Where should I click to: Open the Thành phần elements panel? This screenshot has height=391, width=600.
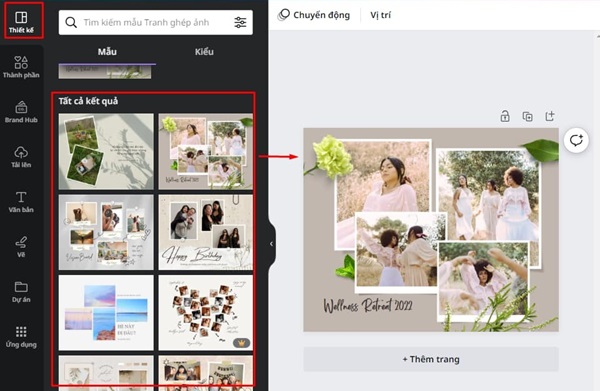point(21,67)
